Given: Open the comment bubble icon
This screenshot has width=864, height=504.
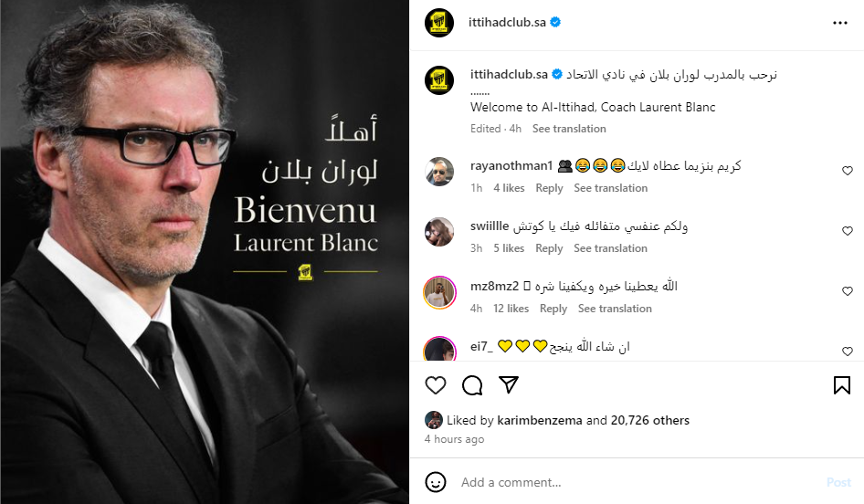Looking at the screenshot, I should (x=472, y=385).
